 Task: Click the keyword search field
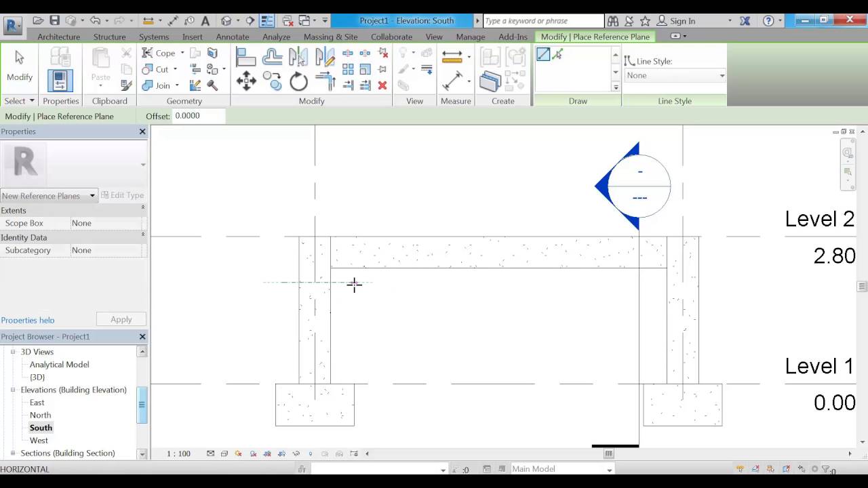pos(542,21)
